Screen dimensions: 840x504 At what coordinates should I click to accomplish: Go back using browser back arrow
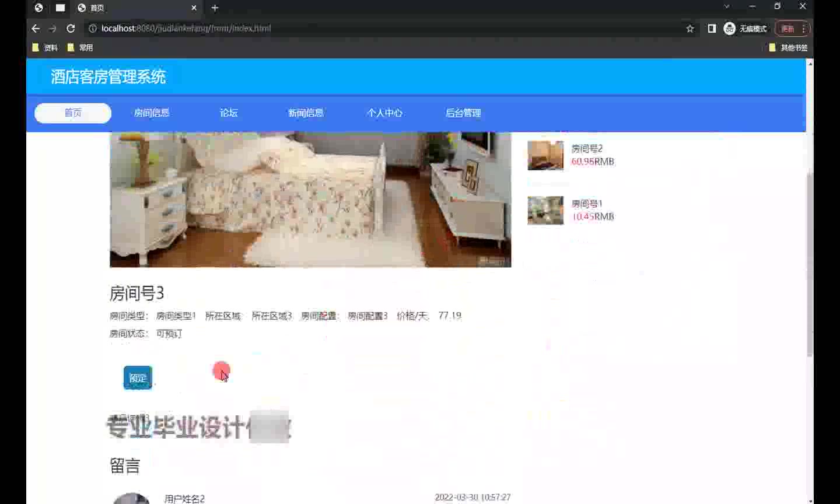coord(36,29)
